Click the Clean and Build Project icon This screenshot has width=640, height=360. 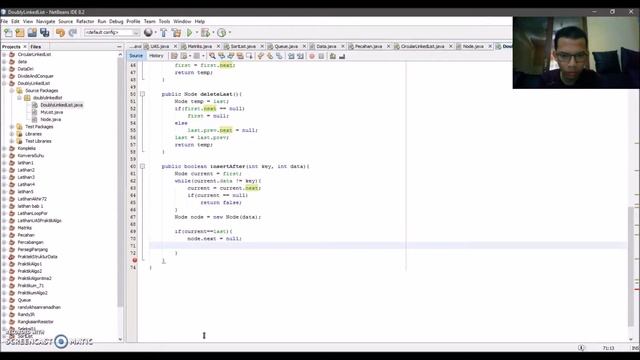point(176,33)
